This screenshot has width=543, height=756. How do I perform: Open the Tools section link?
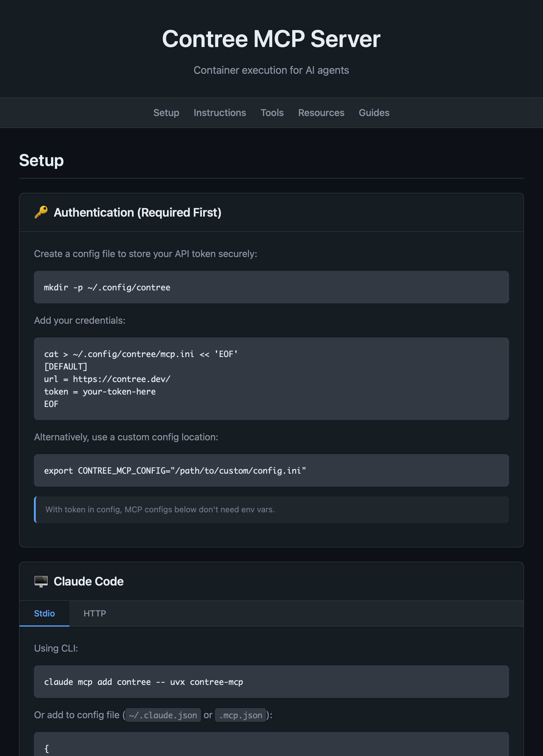coord(272,113)
